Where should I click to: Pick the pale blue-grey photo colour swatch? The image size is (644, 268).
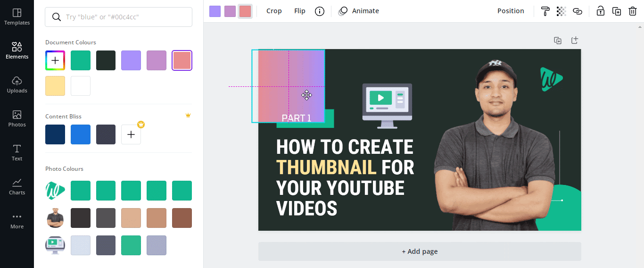81,245
